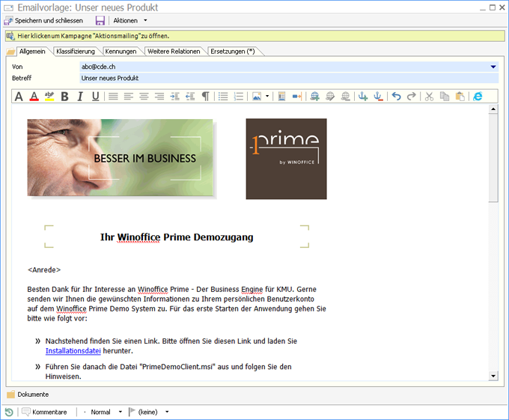The width and height of the screenshot is (509, 420).
Task: Click the vertical scrollbar thumb
Action: (493, 158)
